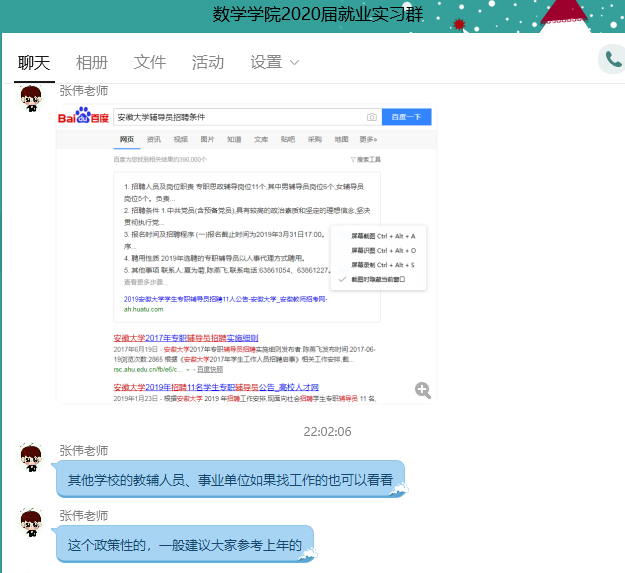Click the 百度快照 link in the screenshot
The height and width of the screenshot is (573, 625).
(x=210, y=369)
